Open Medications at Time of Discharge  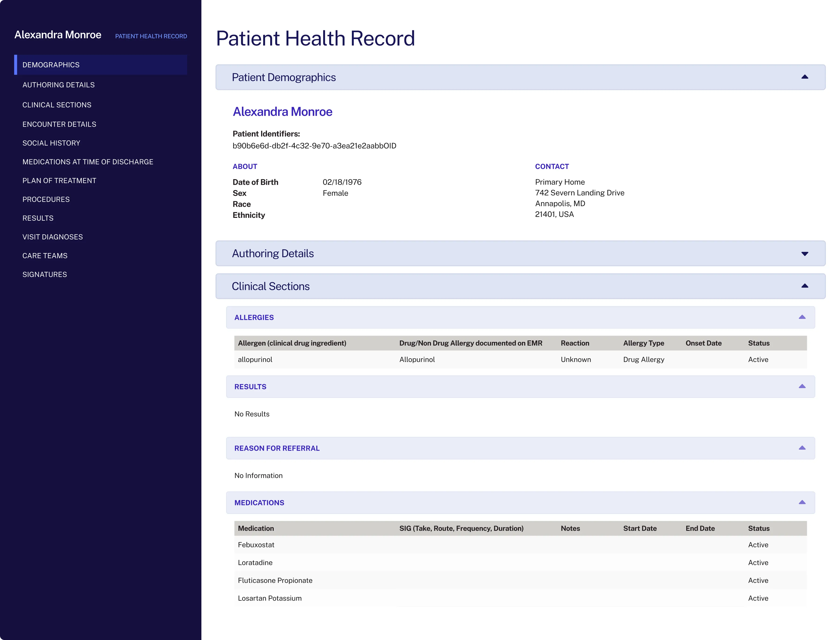pyautogui.click(x=88, y=162)
